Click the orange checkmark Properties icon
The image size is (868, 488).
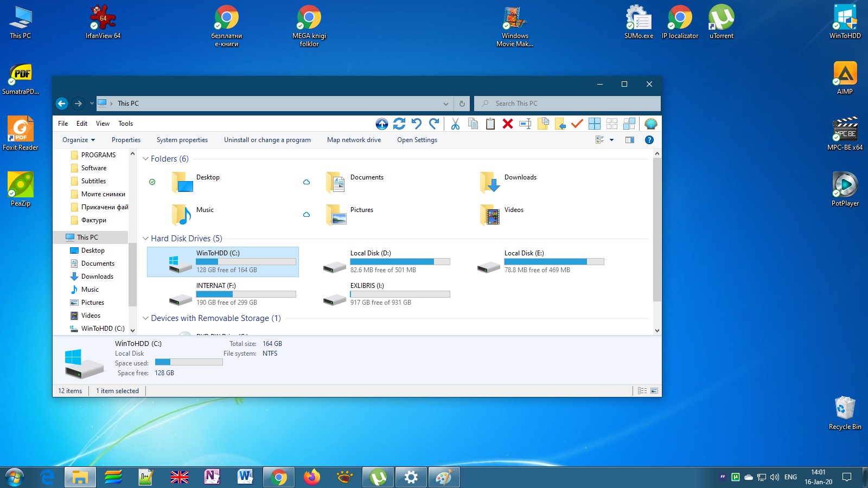tap(577, 124)
